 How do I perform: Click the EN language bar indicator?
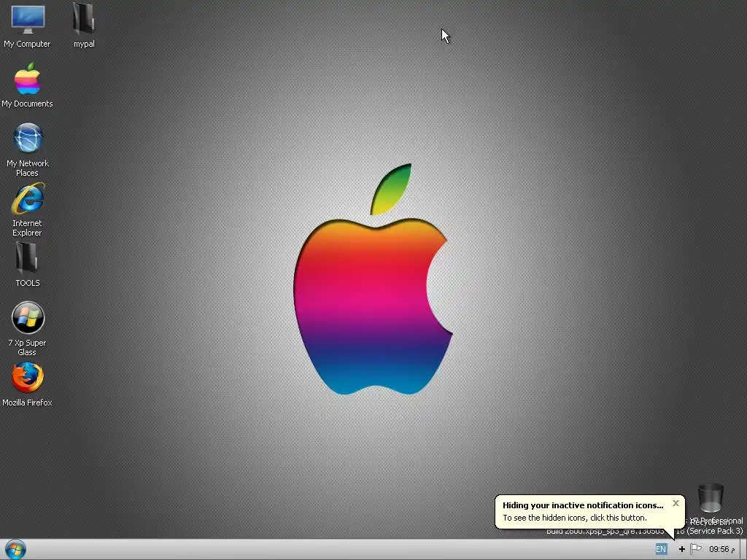(x=661, y=549)
